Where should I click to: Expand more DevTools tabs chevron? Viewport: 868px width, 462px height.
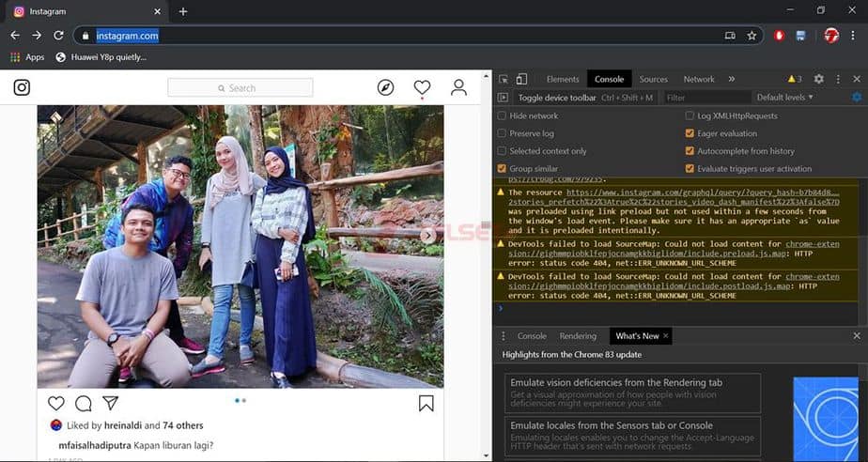point(732,80)
